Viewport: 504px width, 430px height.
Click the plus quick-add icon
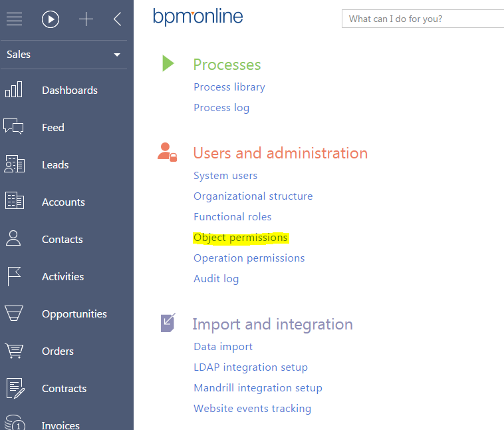86,19
